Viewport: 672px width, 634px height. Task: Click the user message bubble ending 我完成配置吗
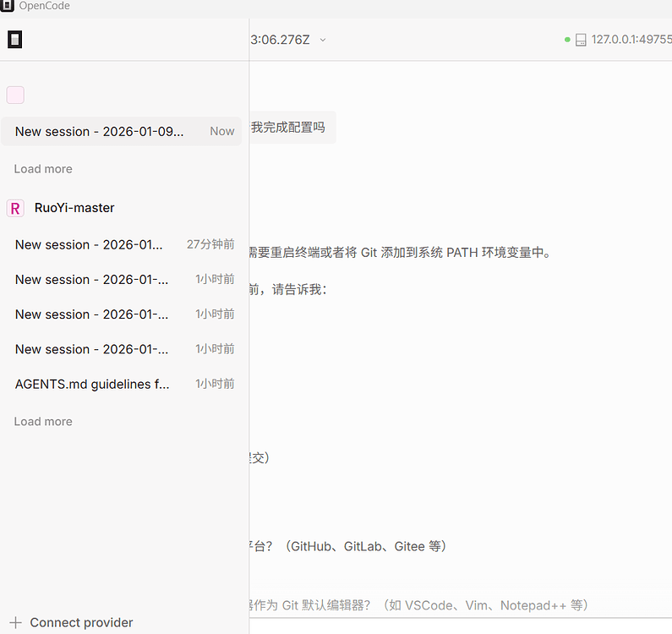click(292, 128)
